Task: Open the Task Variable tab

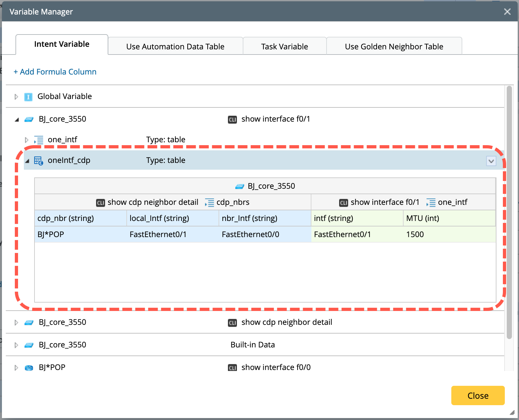Action: tap(284, 46)
